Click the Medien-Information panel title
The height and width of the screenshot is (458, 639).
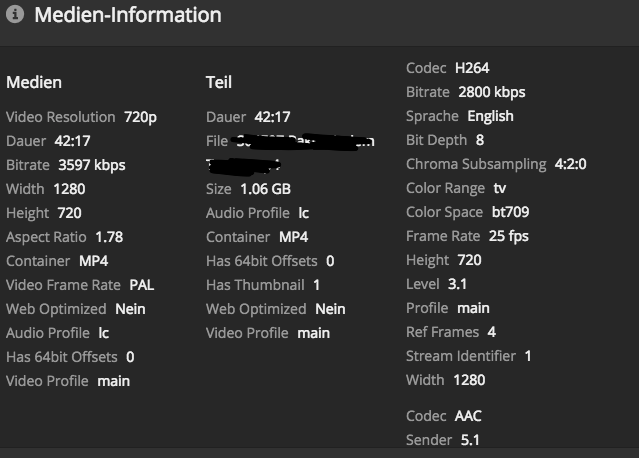[x=128, y=16]
